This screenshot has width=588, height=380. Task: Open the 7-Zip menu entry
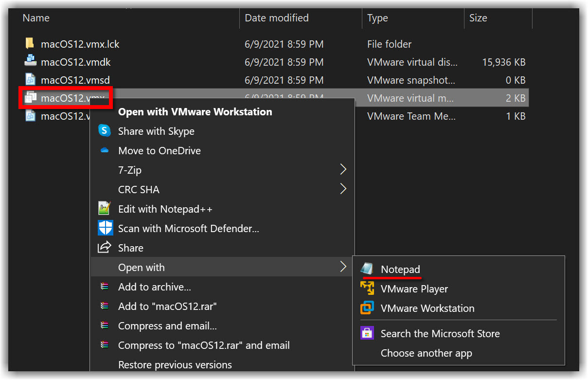pyautogui.click(x=130, y=170)
